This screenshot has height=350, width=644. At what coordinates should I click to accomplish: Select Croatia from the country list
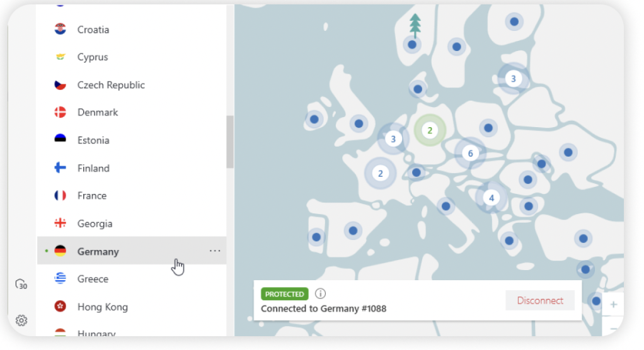click(93, 30)
